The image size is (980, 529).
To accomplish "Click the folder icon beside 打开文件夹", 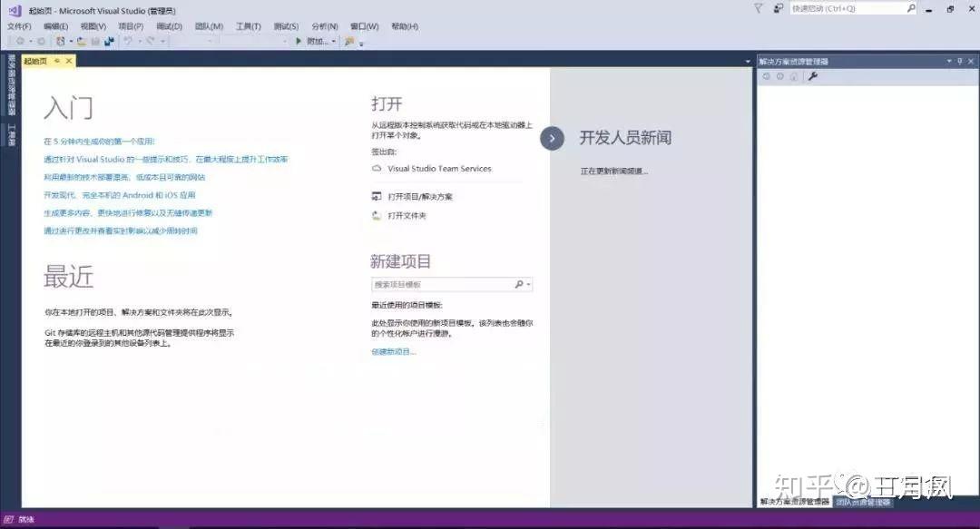I will 377,215.
